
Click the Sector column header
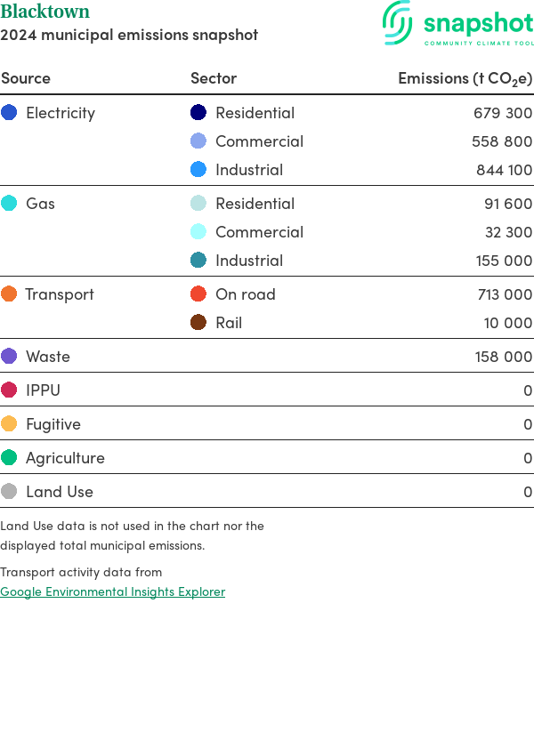pos(214,78)
